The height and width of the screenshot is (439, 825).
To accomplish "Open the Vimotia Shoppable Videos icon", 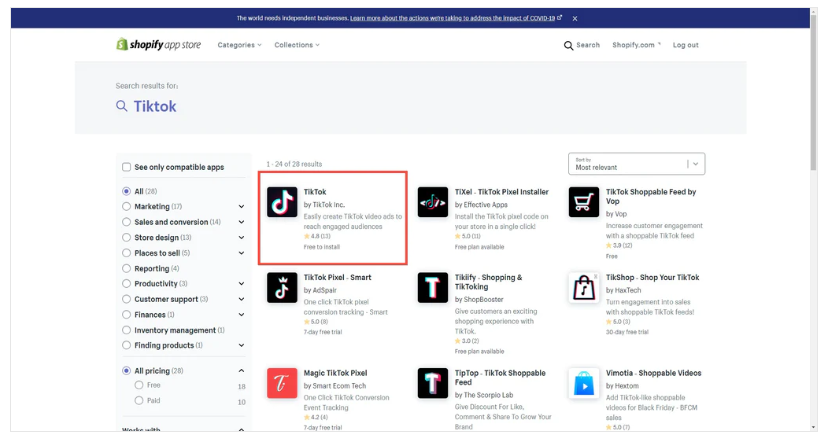I will coord(583,383).
